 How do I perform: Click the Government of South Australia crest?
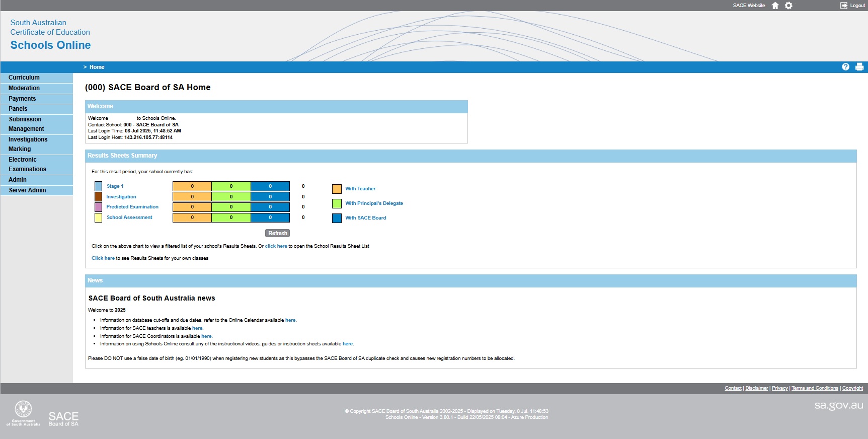(23, 413)
